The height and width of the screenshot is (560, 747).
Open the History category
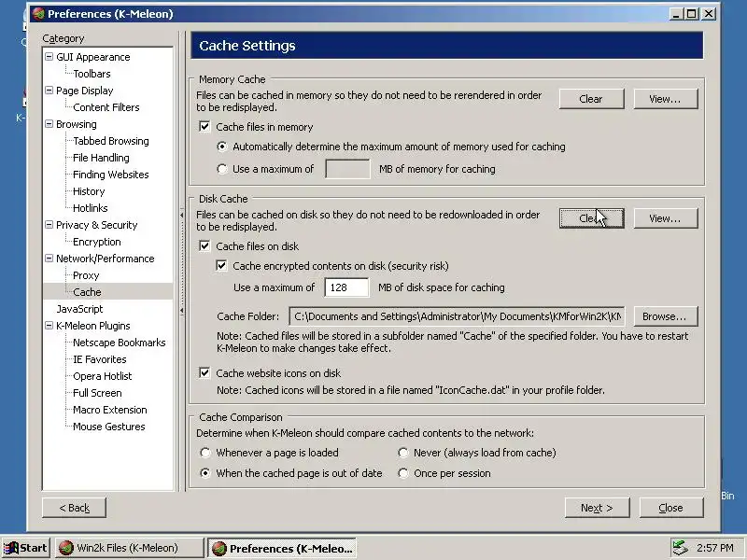coord(89,191)
